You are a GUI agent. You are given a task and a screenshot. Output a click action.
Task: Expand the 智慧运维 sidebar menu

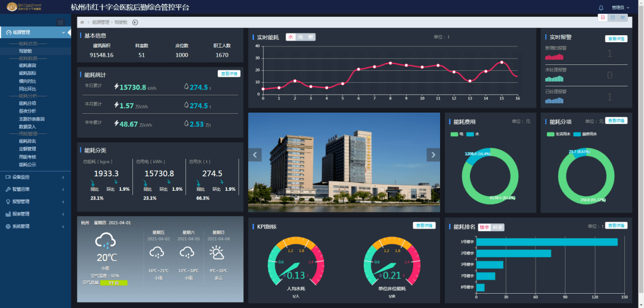click(x=35, y=189)
